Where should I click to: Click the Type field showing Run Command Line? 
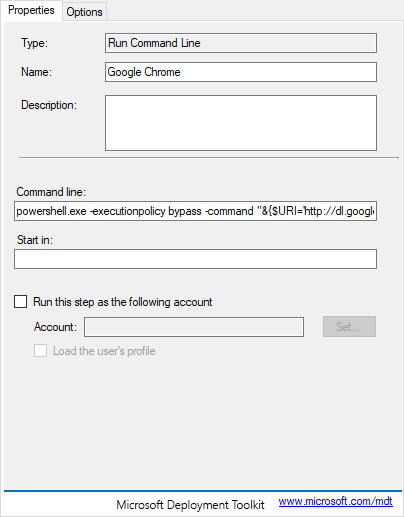coord(241,43)
